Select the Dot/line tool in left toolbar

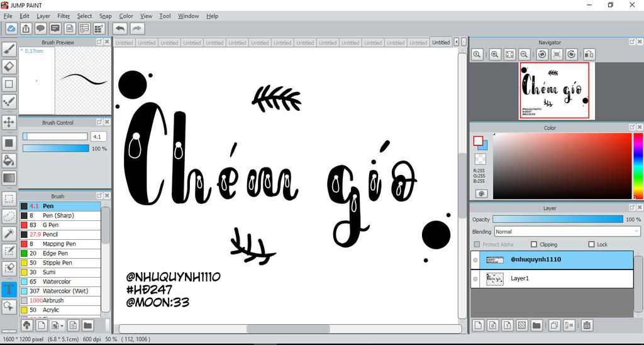9,101
